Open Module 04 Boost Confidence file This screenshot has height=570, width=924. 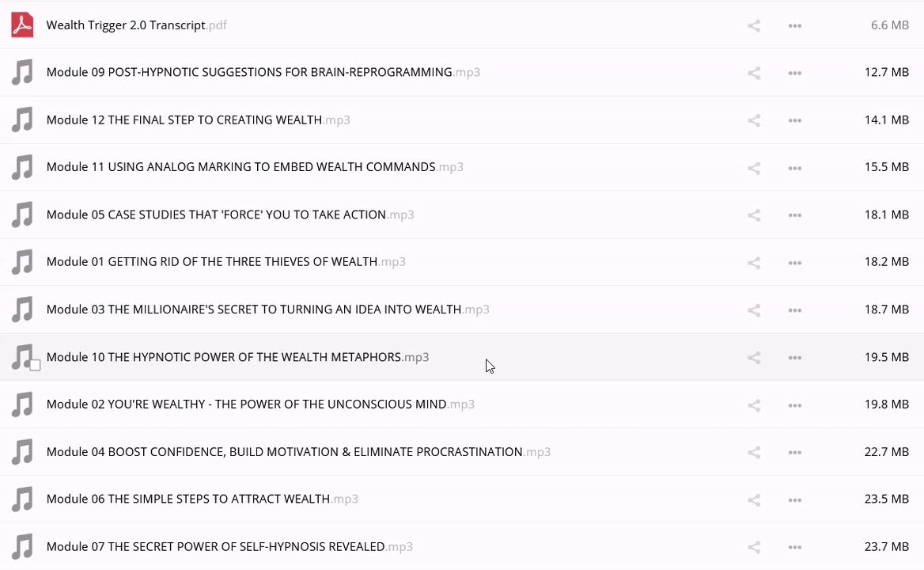coord(285,452)
